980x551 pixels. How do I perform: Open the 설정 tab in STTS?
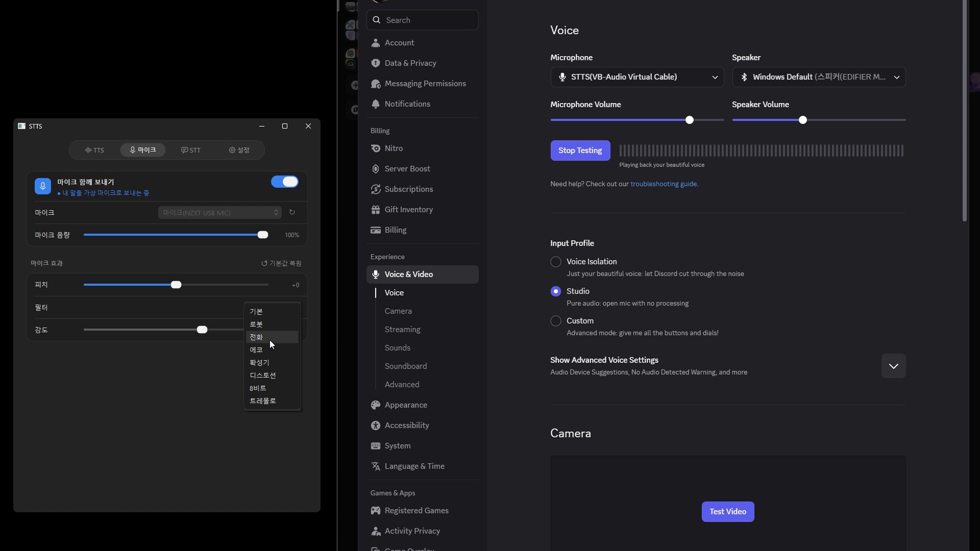(239, 150)
